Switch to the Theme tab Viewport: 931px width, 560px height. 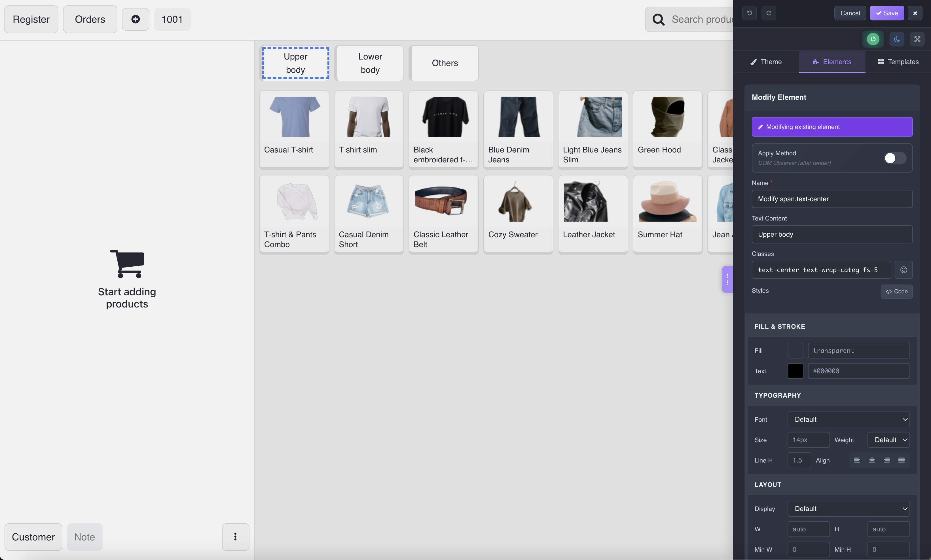click(766, 61)
